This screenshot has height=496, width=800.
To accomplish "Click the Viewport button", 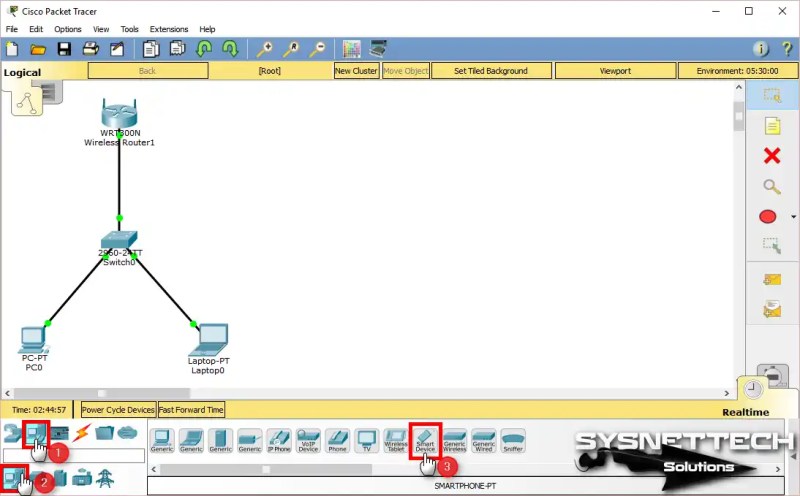I will pos(615,71).
